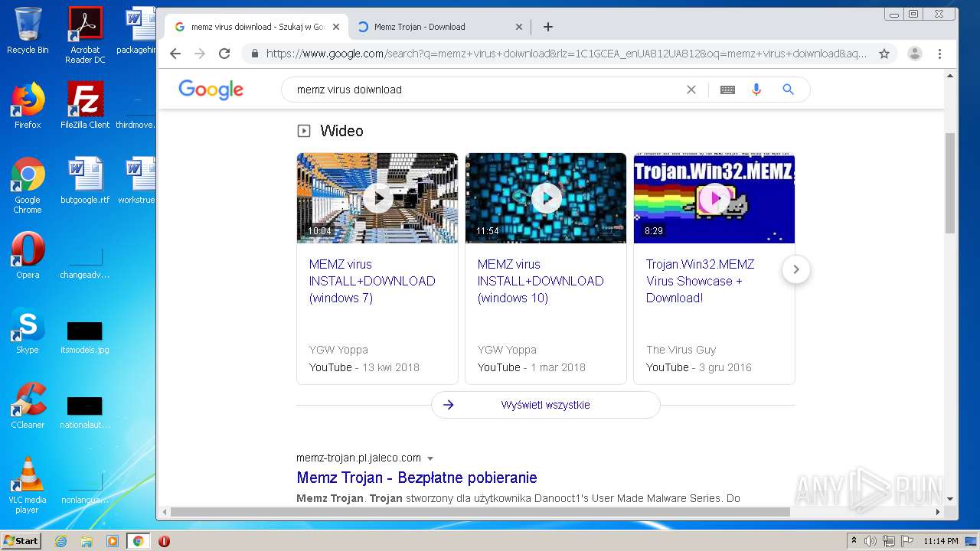980x551 pixels.
Task: Launch CCleaner from the desktop
Action: [x=28, y=406]
